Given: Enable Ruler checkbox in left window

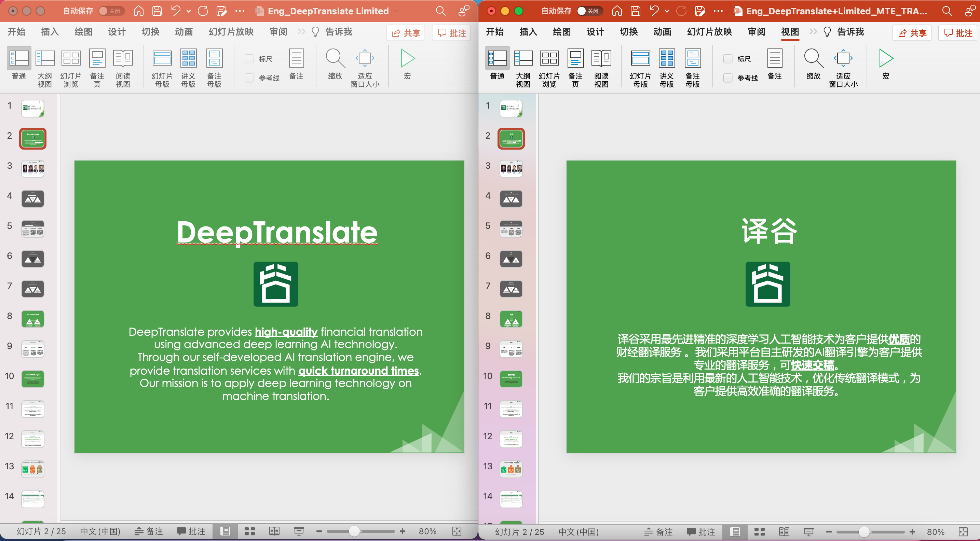Looking at the screenshot, I should [x=249, y=58].
